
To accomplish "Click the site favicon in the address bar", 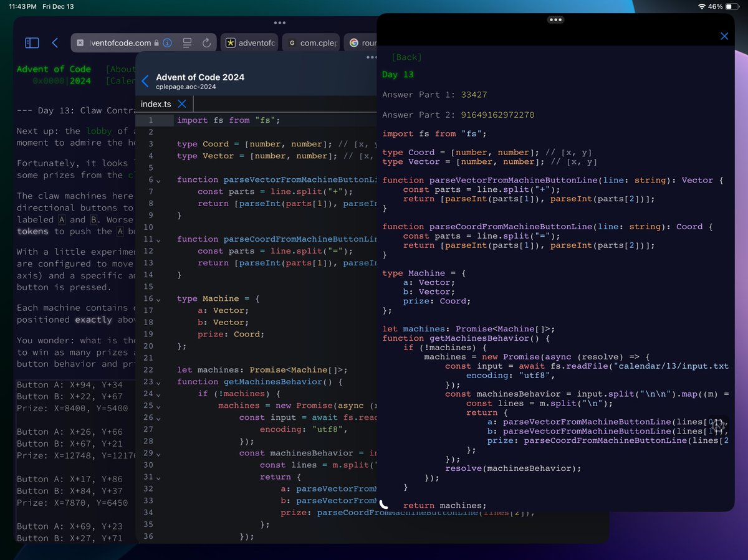I will [80, 43].
